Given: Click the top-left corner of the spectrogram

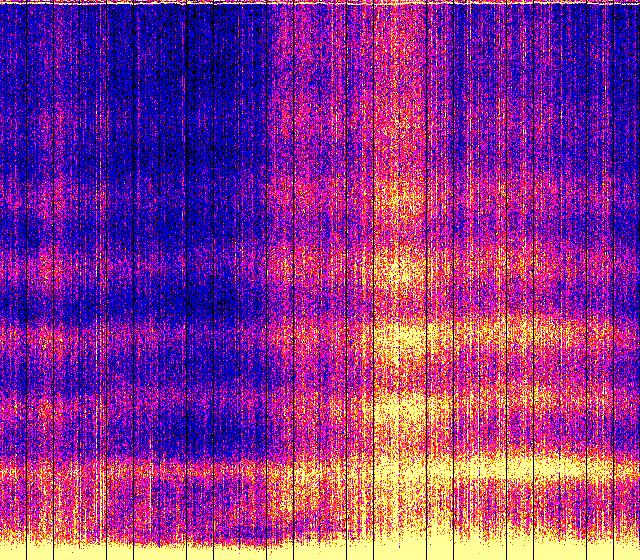Looking at the screenshot, I should (2, 2).
